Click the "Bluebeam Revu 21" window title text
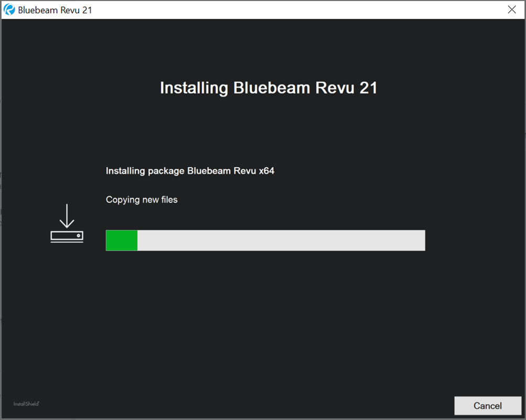Viewport: 526px width, 420px height. (x=55, y=10)
